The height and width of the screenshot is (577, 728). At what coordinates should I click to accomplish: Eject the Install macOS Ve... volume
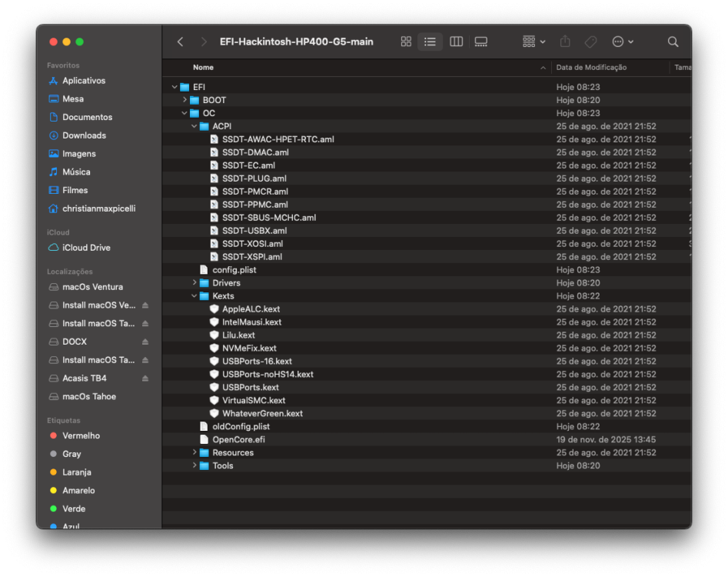click(145, 305)
